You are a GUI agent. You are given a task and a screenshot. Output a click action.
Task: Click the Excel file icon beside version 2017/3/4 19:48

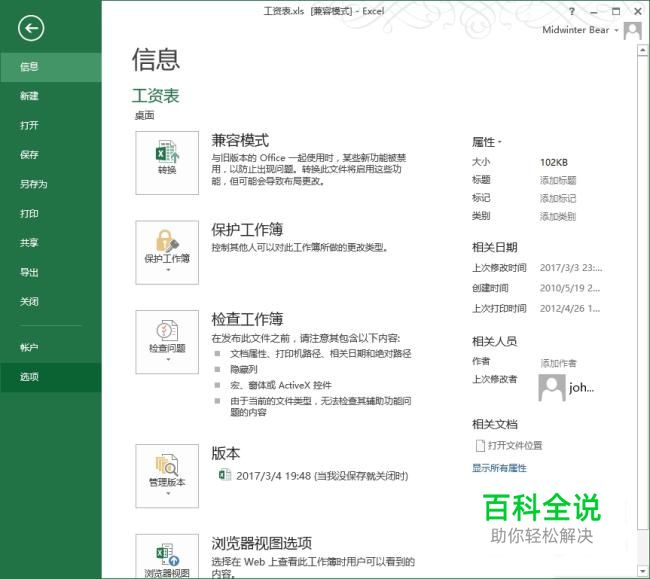point(225,475)
